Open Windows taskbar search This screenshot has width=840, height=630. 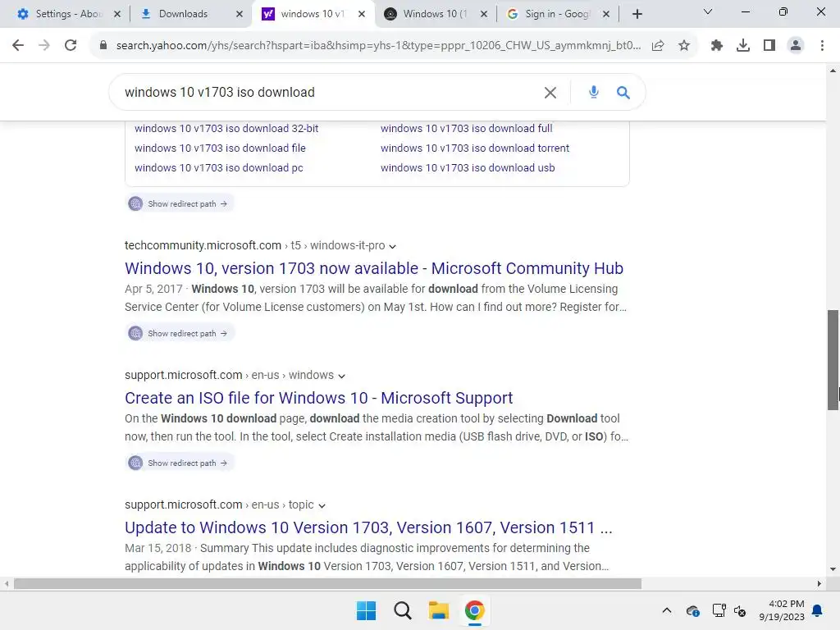point(402,610)
